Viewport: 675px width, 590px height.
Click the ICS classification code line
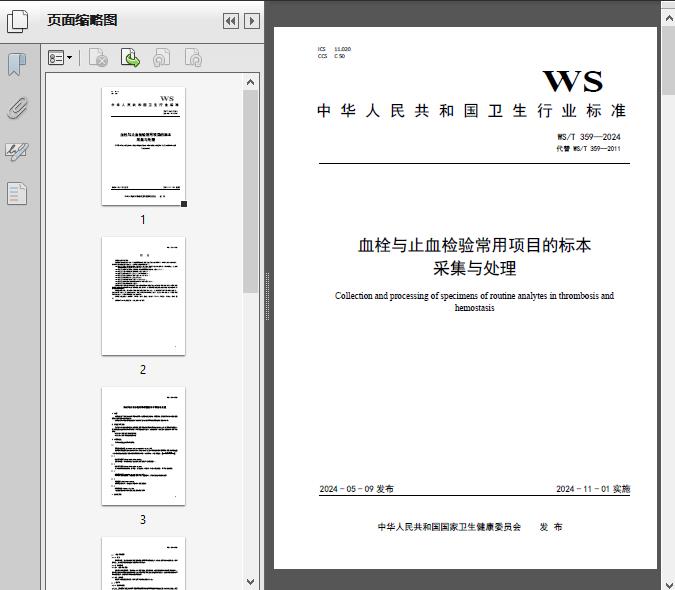(334, 49)
